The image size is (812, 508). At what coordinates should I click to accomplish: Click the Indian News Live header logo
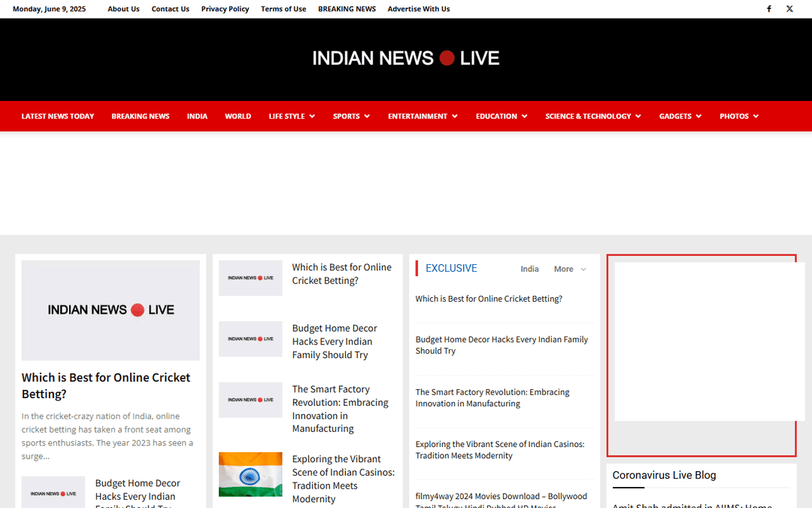click(405, 58)
